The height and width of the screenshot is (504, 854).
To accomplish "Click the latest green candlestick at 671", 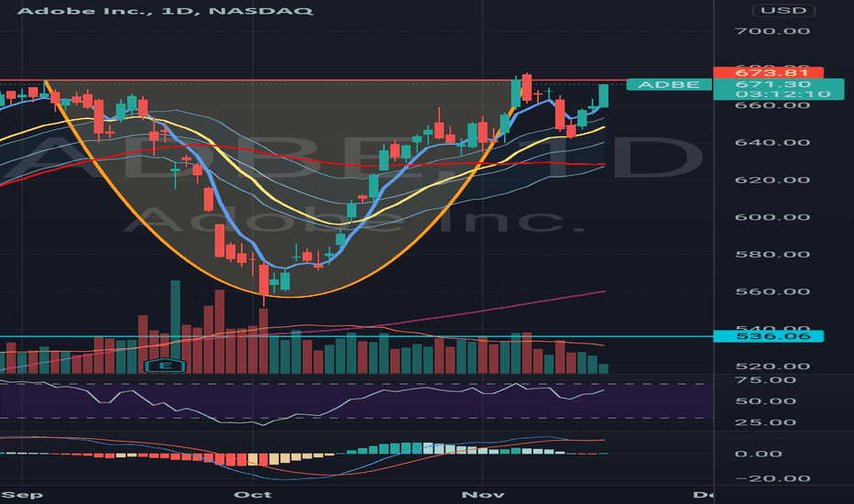I will point(604,96).
